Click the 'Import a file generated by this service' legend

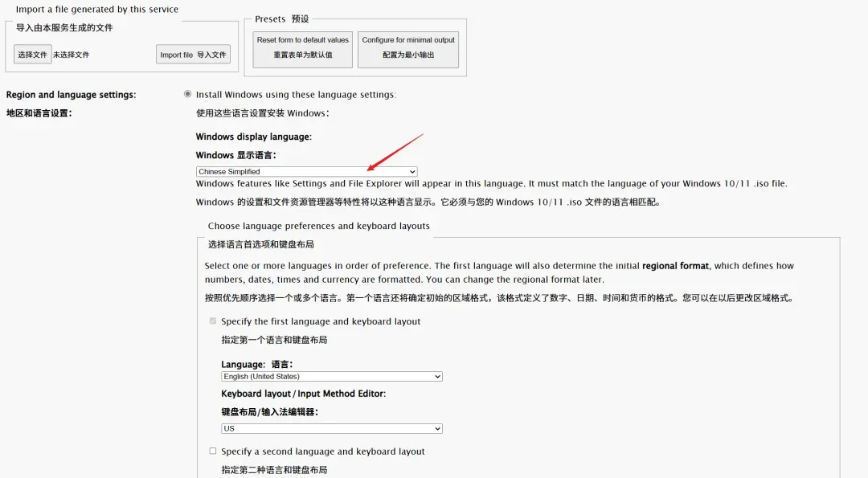[x=97, y=10]
